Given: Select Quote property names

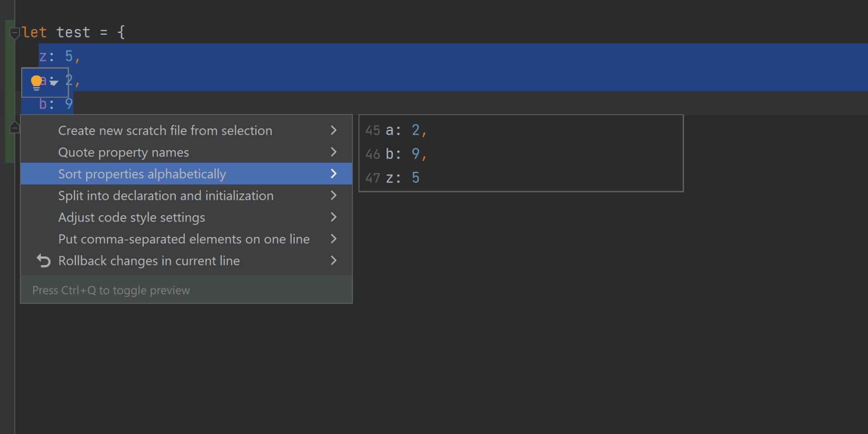Looking at the screenshot, I should pos(186,152).
